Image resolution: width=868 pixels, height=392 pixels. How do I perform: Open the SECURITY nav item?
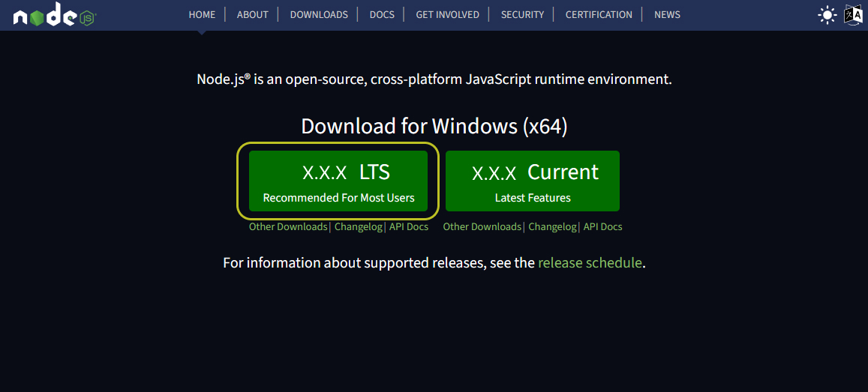coord(523,15)
